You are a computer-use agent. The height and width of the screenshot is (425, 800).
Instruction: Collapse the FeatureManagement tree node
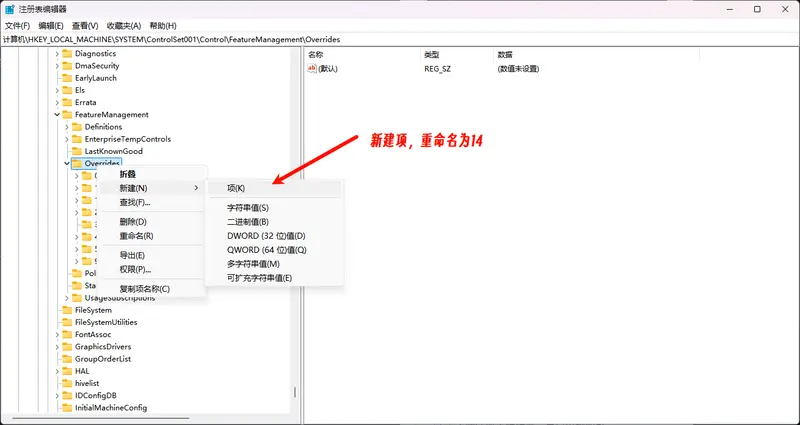click(57, 114)
